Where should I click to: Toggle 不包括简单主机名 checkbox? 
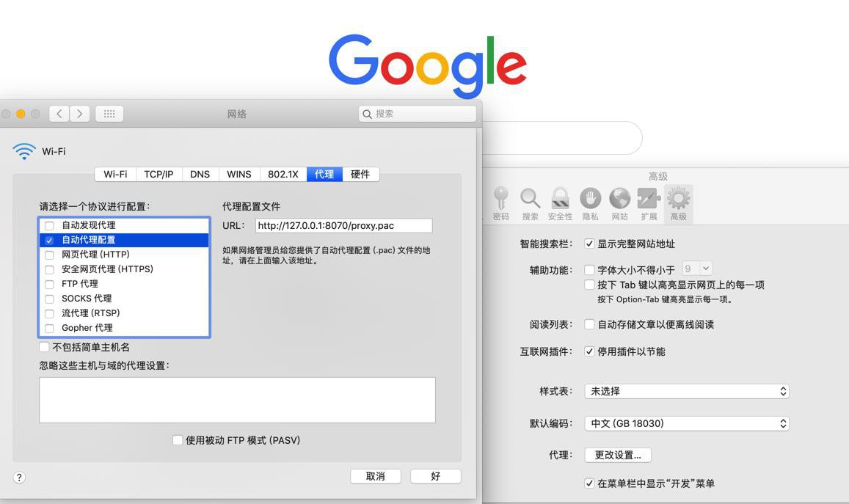(45, 347)
